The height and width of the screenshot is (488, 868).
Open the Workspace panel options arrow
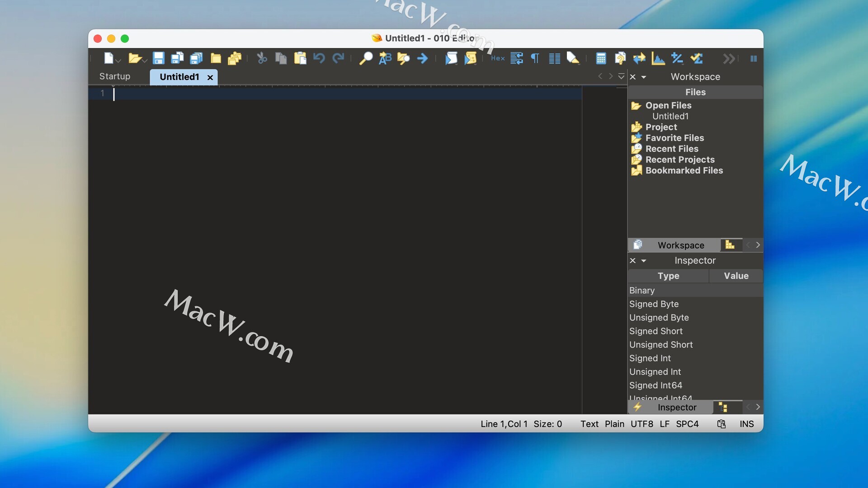[x=644, y=77]
